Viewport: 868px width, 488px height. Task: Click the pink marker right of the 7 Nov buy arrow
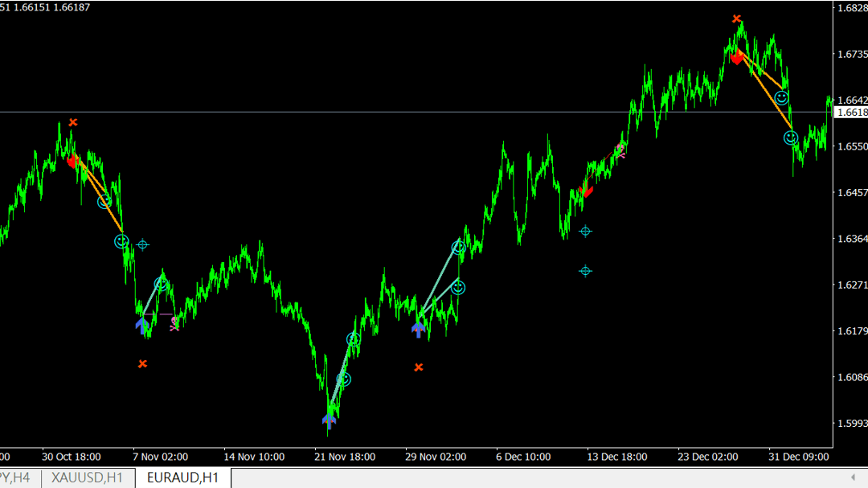pyautogui.click(x=174, y=324)
